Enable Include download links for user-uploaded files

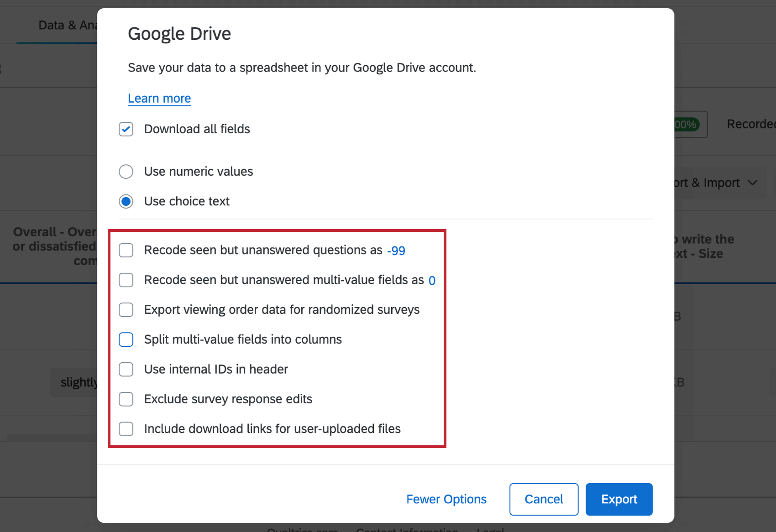tap(126, 429)
